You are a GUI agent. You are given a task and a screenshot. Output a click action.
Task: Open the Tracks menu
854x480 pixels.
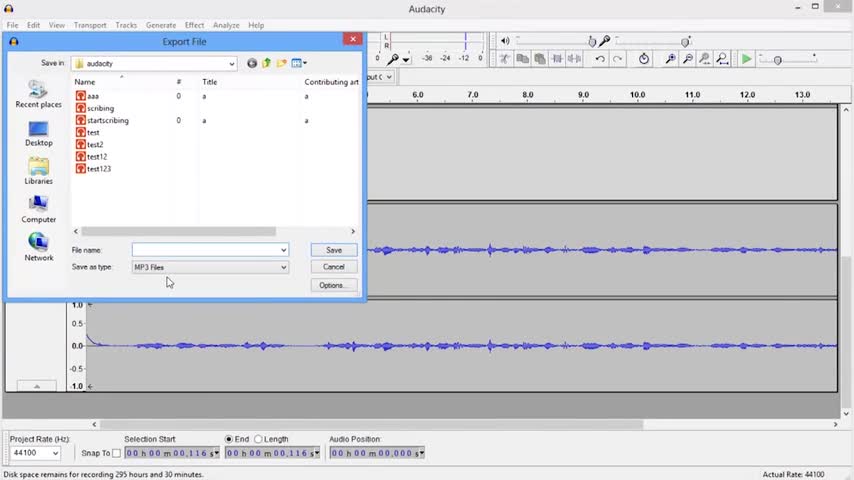[126, 25]
